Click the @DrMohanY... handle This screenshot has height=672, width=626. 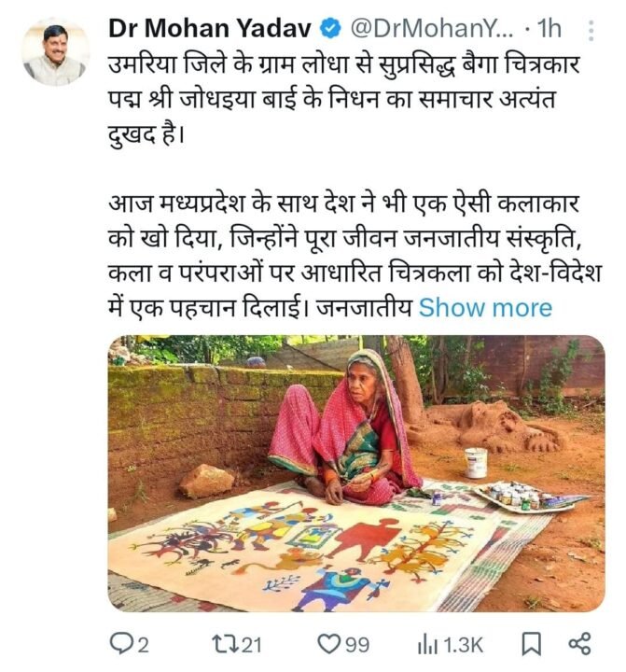(x=420, y=28)
